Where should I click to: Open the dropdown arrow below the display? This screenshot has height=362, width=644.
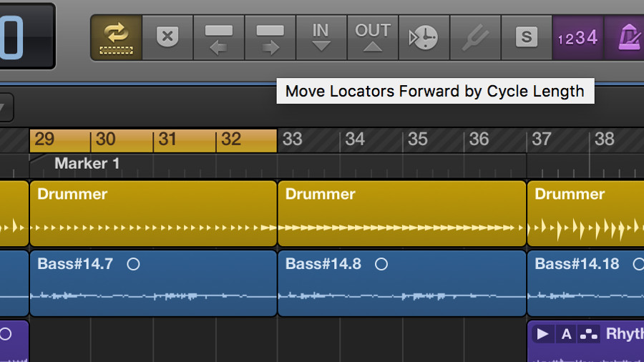pos(4,108)
